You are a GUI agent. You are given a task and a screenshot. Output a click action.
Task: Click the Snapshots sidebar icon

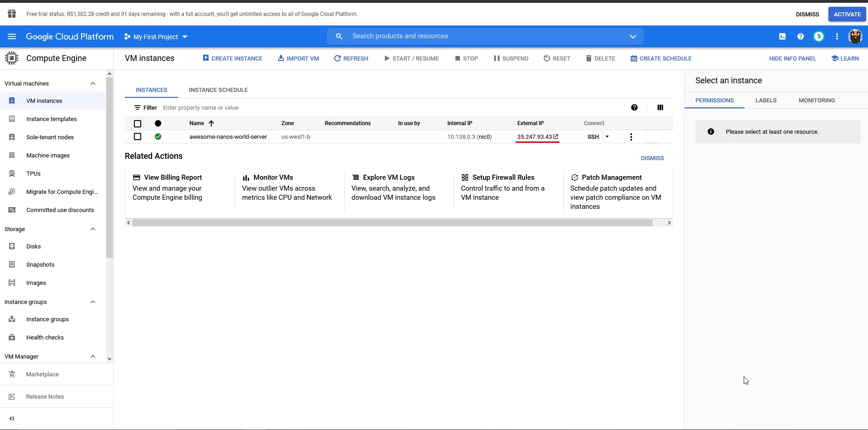click(12, 264)
